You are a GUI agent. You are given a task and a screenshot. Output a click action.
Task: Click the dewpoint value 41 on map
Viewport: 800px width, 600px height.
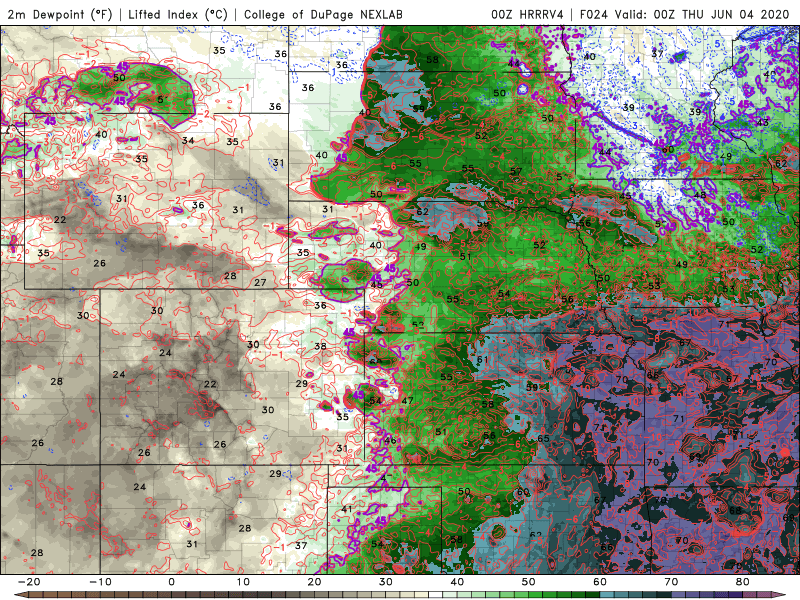click(x=346, y=509)
